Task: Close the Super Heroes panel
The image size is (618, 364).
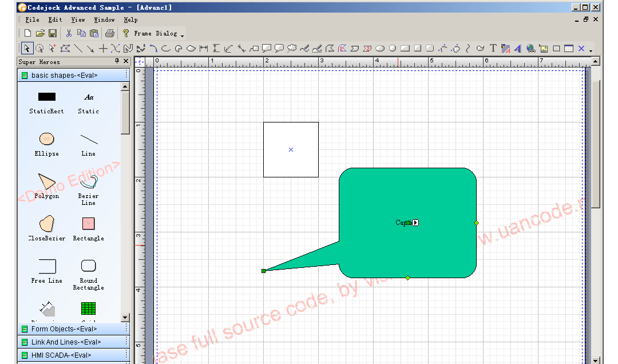Action: pyautogui.click(x=126, y=61)
